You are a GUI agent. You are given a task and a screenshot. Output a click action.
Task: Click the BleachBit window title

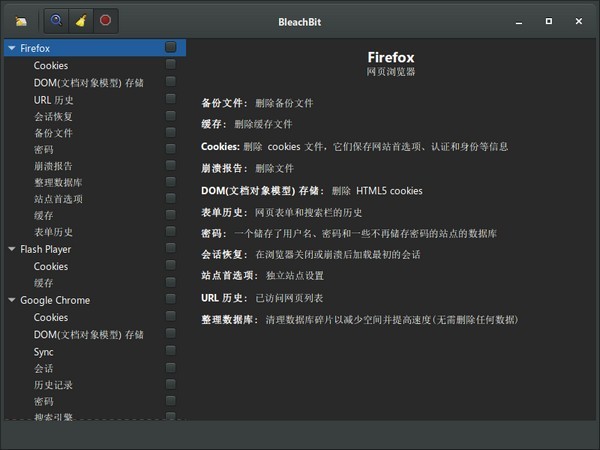click(300, 22)
